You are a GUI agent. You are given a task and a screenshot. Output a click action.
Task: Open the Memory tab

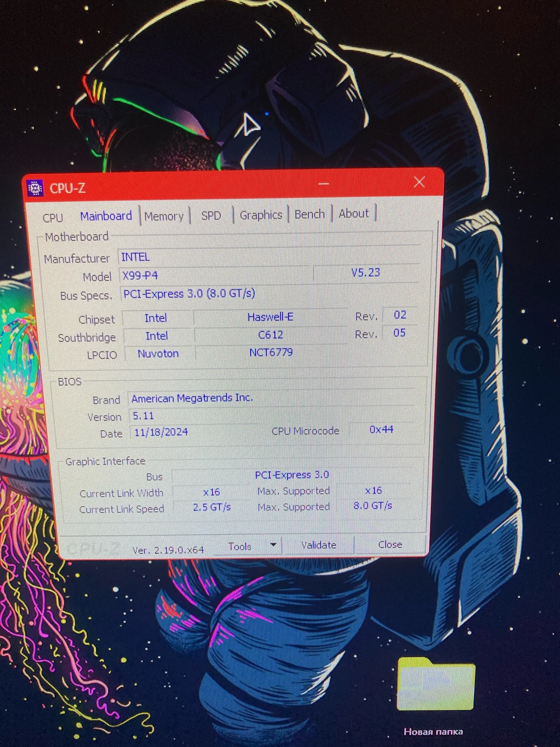pyautogui.click(x=164, y=216)
